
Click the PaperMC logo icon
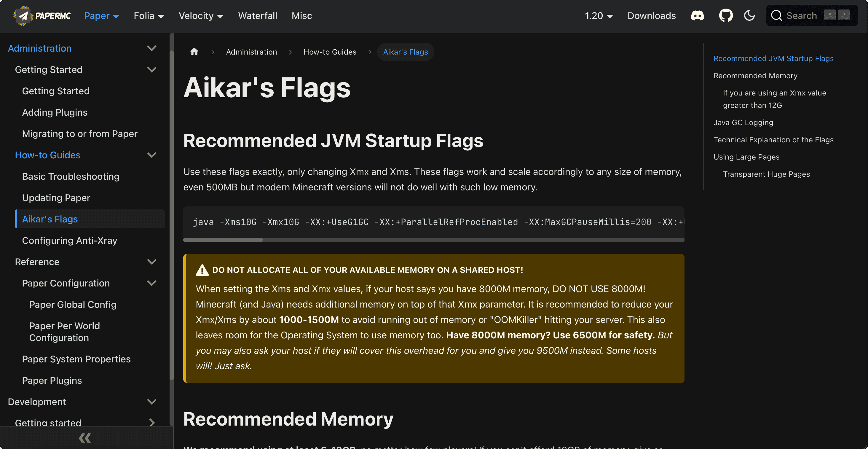point(23,15)
